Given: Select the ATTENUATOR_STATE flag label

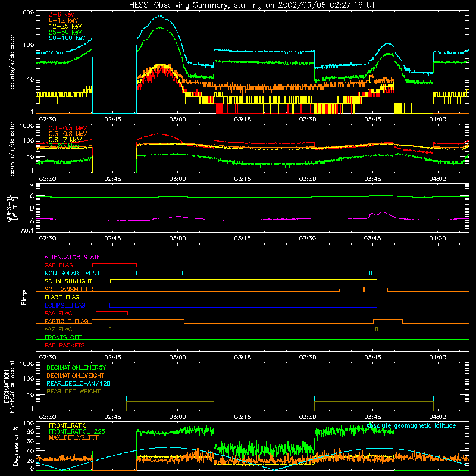Looking at the screenshot, I should pos(72,258).
